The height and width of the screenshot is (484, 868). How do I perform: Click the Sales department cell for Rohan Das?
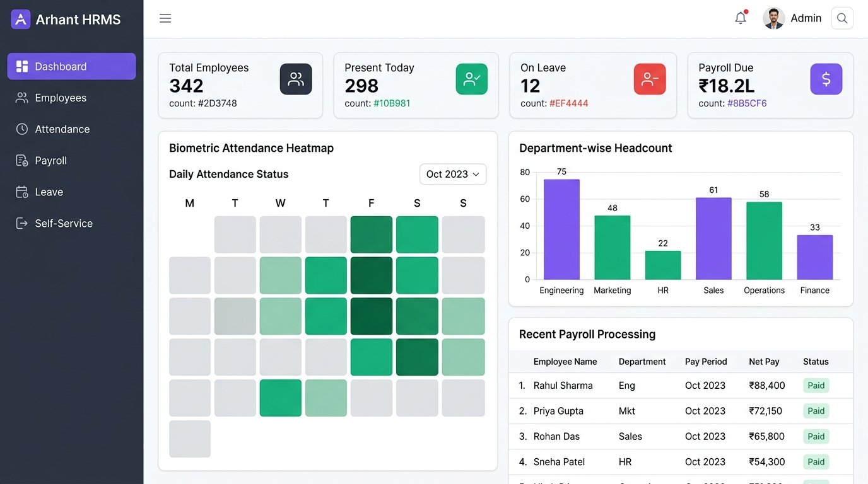tap(630, 436)
